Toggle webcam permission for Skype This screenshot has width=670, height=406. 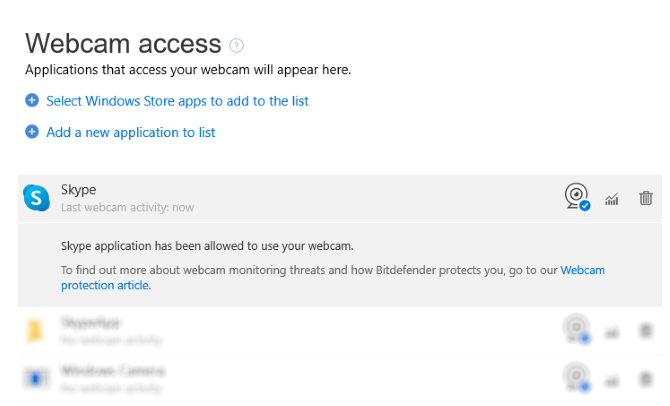(577, 198)
